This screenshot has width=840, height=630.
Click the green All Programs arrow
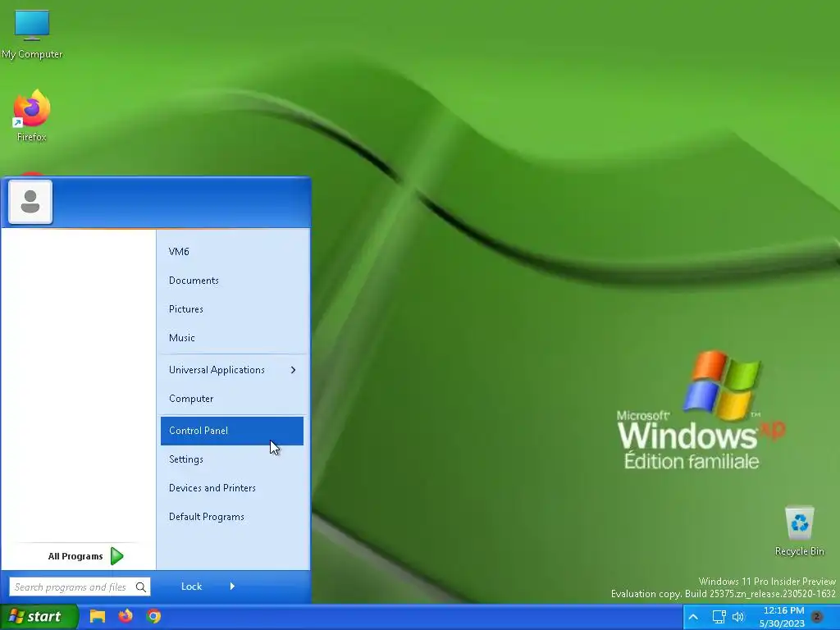[x=116, y=556]
